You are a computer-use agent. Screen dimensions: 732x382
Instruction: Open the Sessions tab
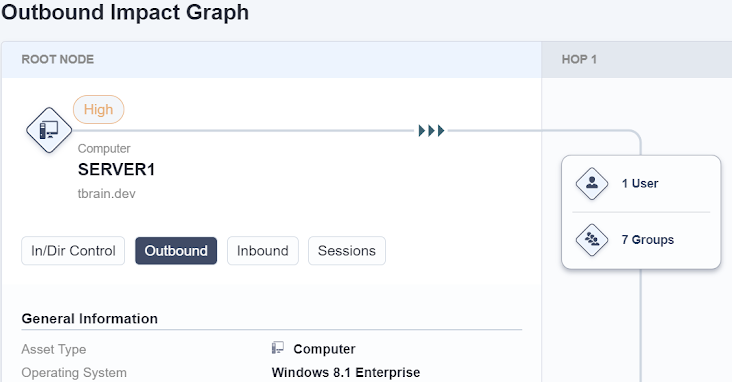click(347, 251)
